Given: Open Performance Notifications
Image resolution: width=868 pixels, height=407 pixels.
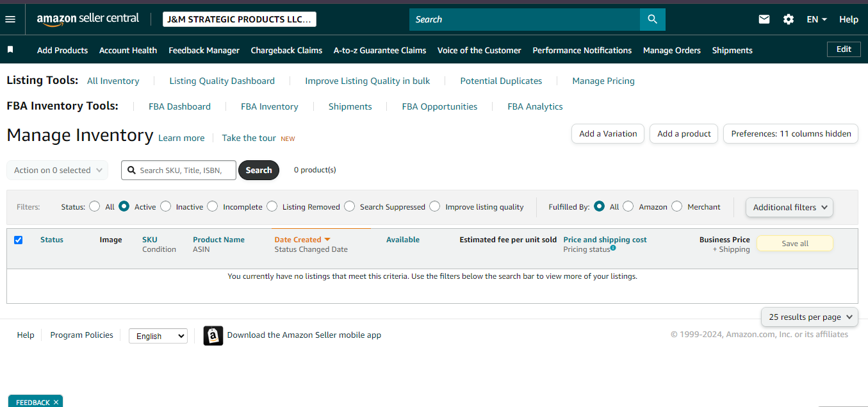Looking at the screenshot, I should point(582,50).
